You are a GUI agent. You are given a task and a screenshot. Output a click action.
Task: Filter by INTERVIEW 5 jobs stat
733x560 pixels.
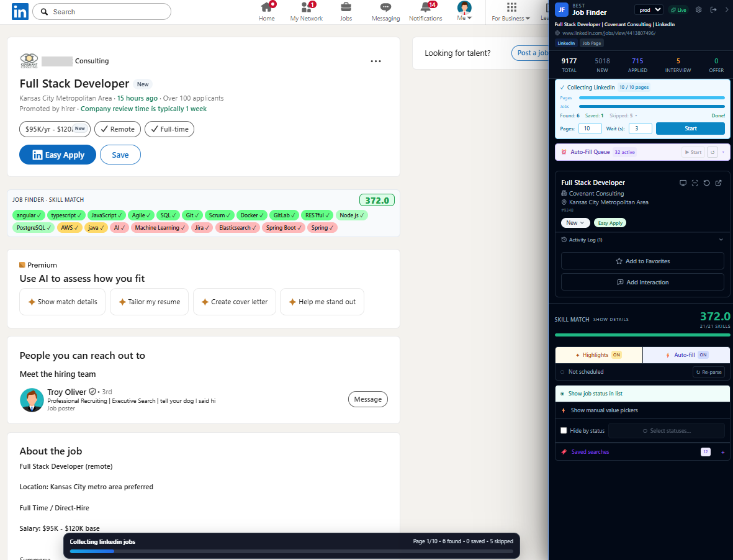[678, 65]
